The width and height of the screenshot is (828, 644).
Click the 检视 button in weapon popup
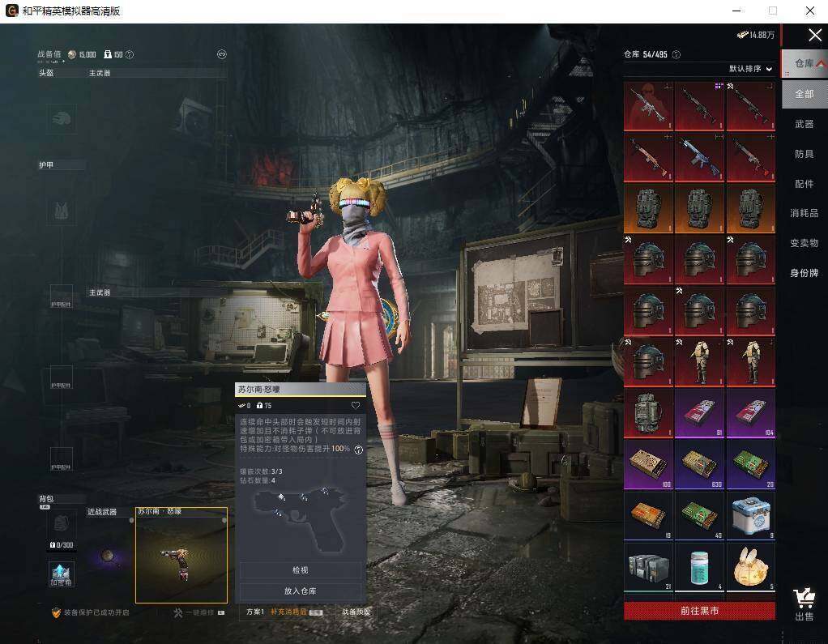click(x=300, y=570)
